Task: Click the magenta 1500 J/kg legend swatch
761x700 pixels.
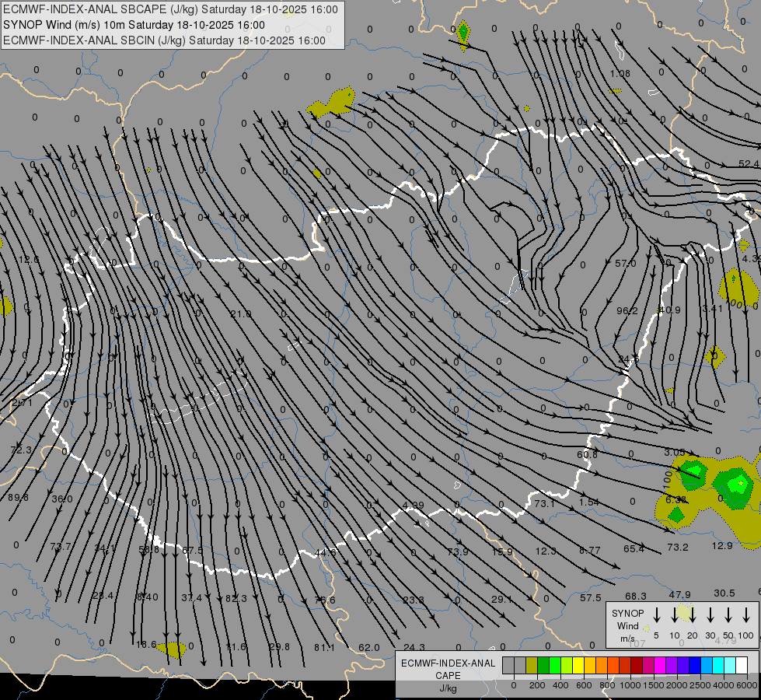Action: tap(660, 665)
